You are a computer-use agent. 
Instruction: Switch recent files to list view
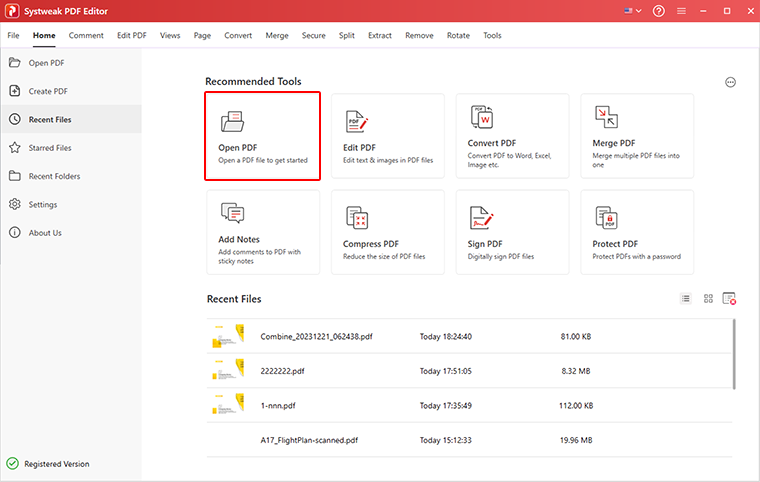tap(686, 299)
